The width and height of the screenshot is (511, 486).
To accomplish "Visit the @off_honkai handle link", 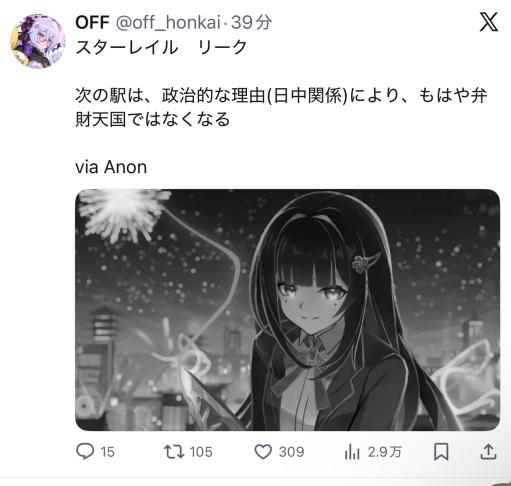I will click(x=168, y=23).
